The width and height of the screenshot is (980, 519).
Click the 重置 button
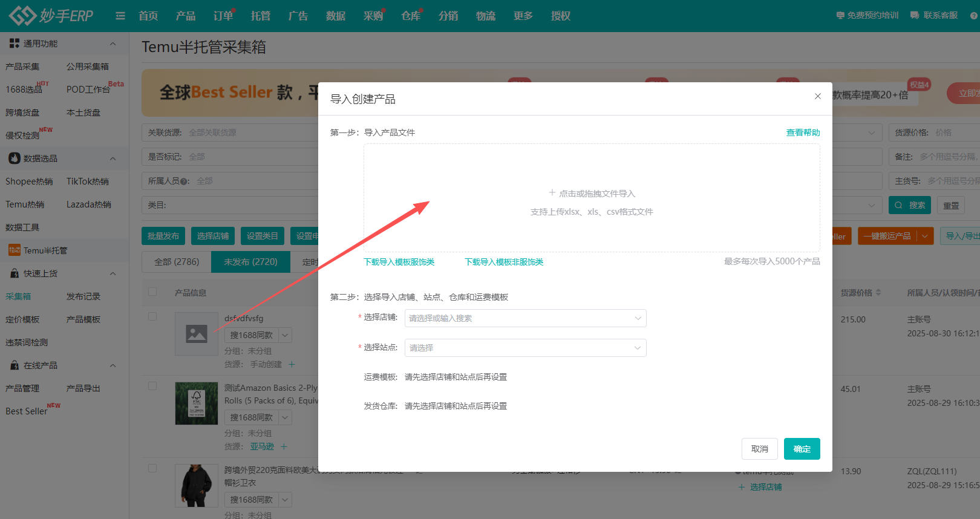click(951, 205)
